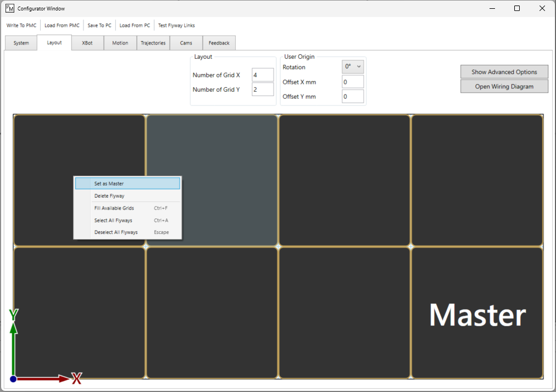
Task: Select the Master flyway tile
Action: (477, 313)
